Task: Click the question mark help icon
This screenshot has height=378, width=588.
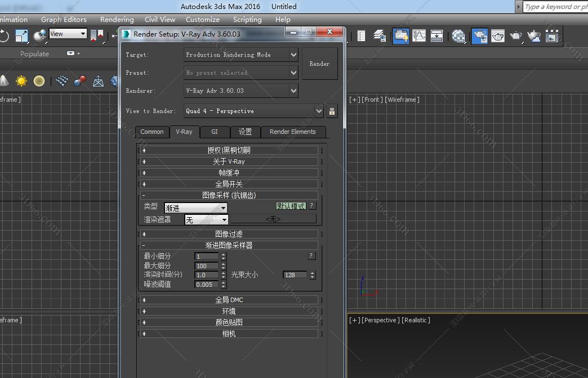Action: tap(311, 205)
